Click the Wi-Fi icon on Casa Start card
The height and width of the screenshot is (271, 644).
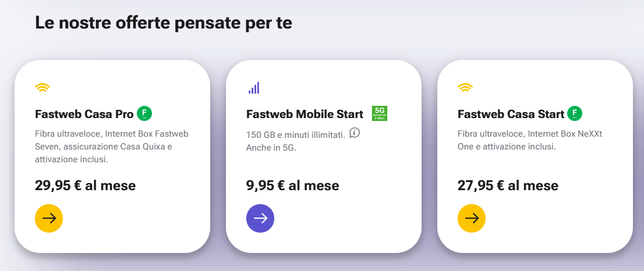465,88
